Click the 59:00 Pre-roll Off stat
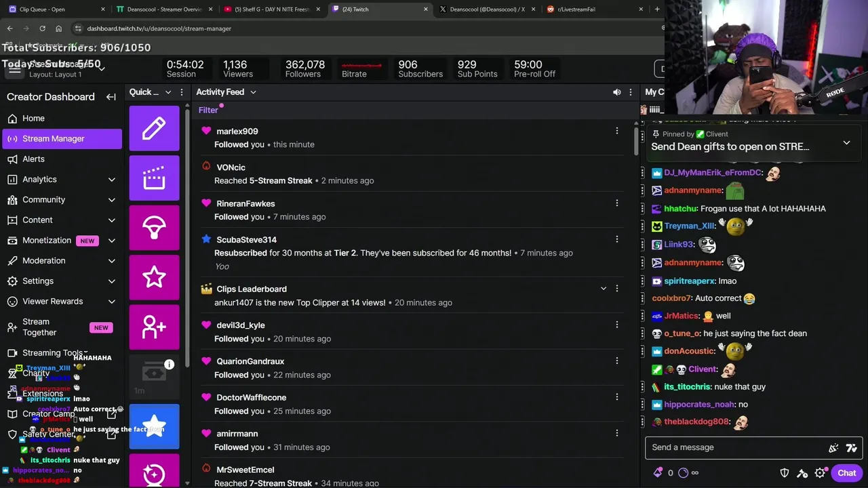 pyautogui.click(x=534, y=69)
